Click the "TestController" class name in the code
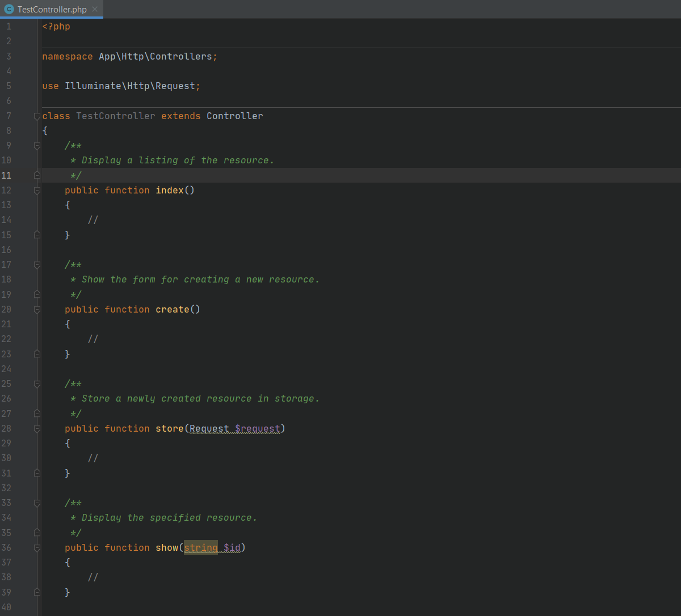The height and width of the screenshot is (616, 681). click(x=116, y=116)
